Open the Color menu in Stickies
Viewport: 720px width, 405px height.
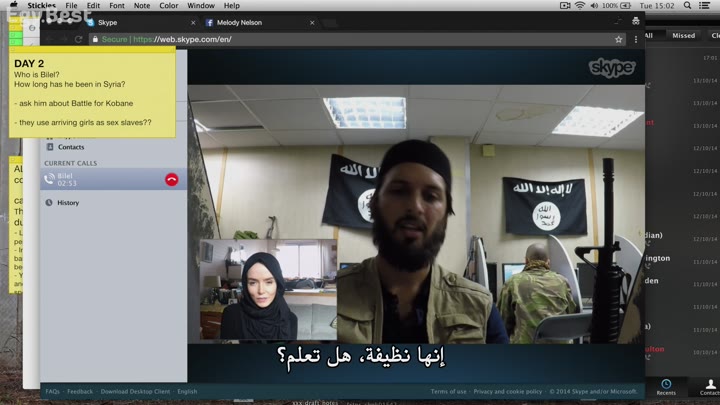pos(169,6)
